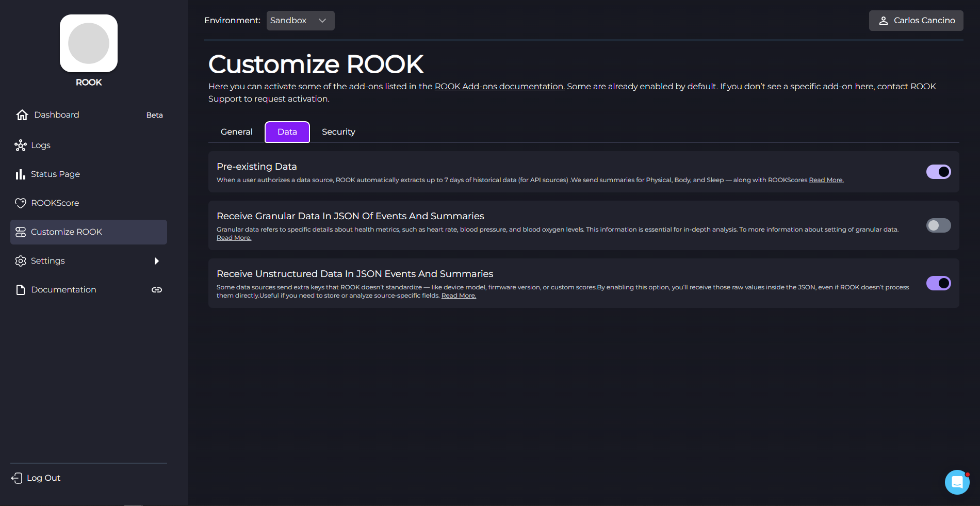Viewport: 980px width, 506px height.
Task: Expand the Settings submenu arrow
Action: 156,261
